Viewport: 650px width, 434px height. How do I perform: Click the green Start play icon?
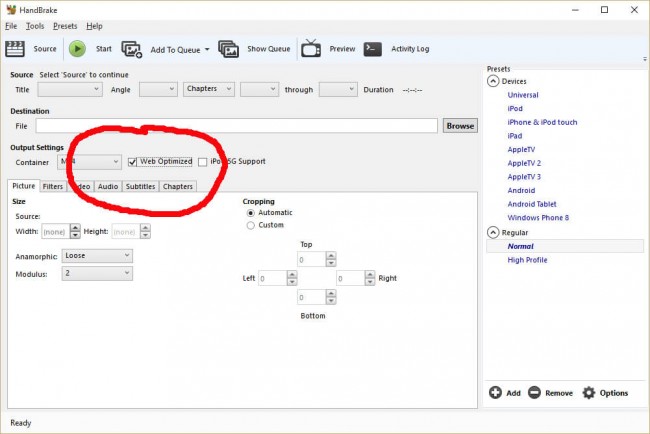(77, 49)
